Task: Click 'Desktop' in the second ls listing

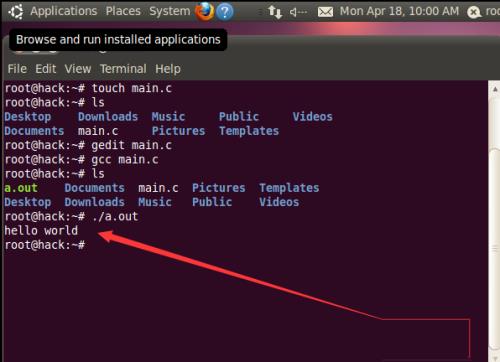Action: click(28, 202)
